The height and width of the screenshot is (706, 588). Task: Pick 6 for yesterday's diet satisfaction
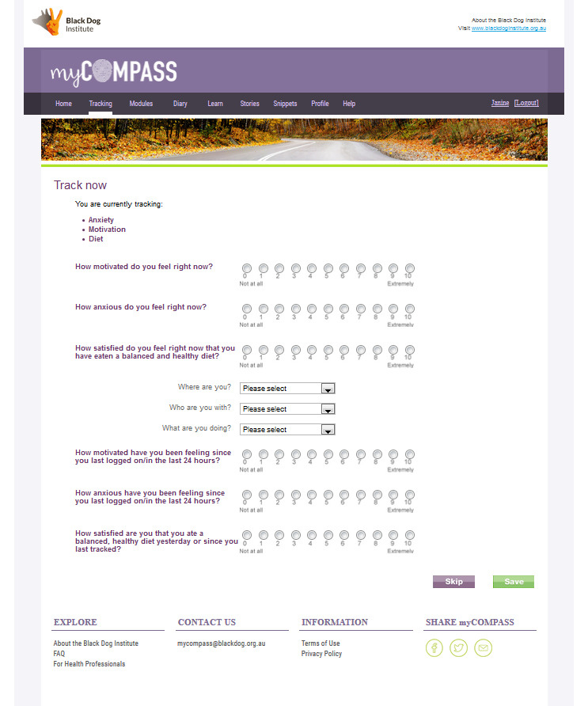click(x=344, y=535)
